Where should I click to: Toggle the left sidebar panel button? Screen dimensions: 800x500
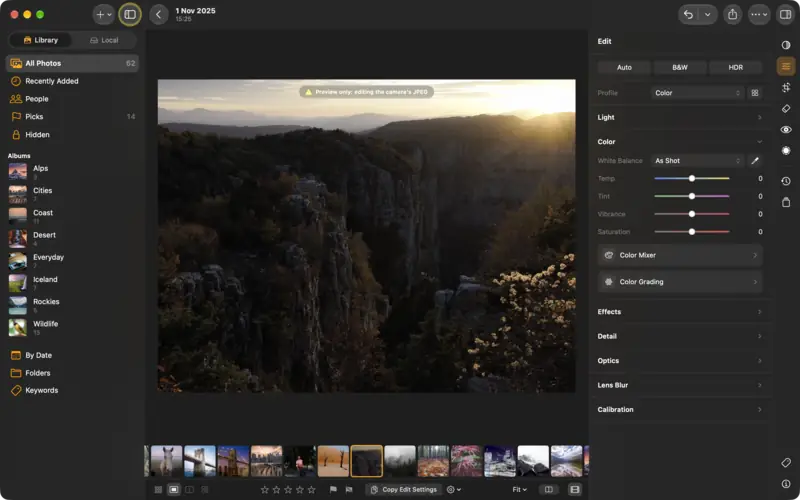tap(130, 14)
